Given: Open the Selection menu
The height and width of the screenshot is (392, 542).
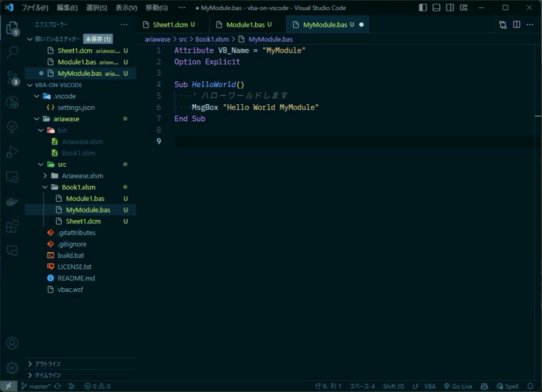Looking at the screenshot, I should pos(97,8).
